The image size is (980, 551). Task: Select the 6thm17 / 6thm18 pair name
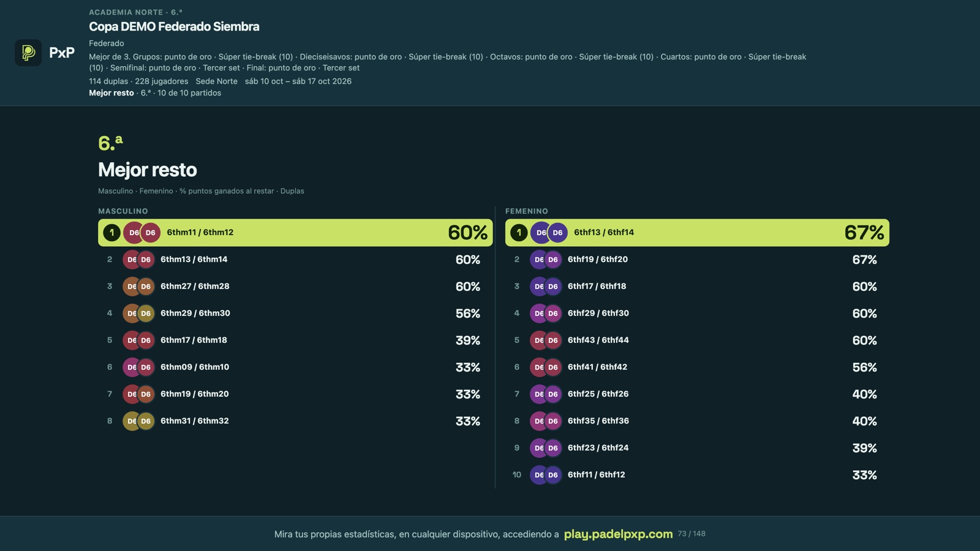pyautogui.click(x=194, y=340)
